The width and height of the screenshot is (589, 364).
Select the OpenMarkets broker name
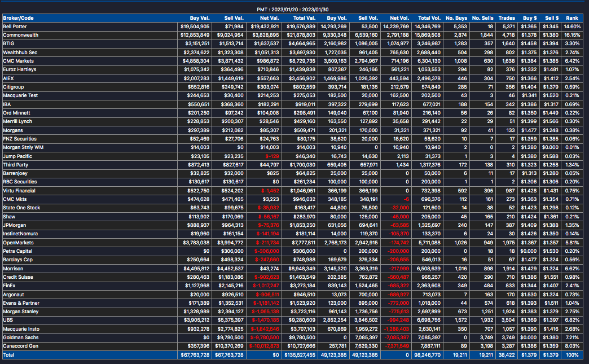pyautogui.click(x=19, y=243)
